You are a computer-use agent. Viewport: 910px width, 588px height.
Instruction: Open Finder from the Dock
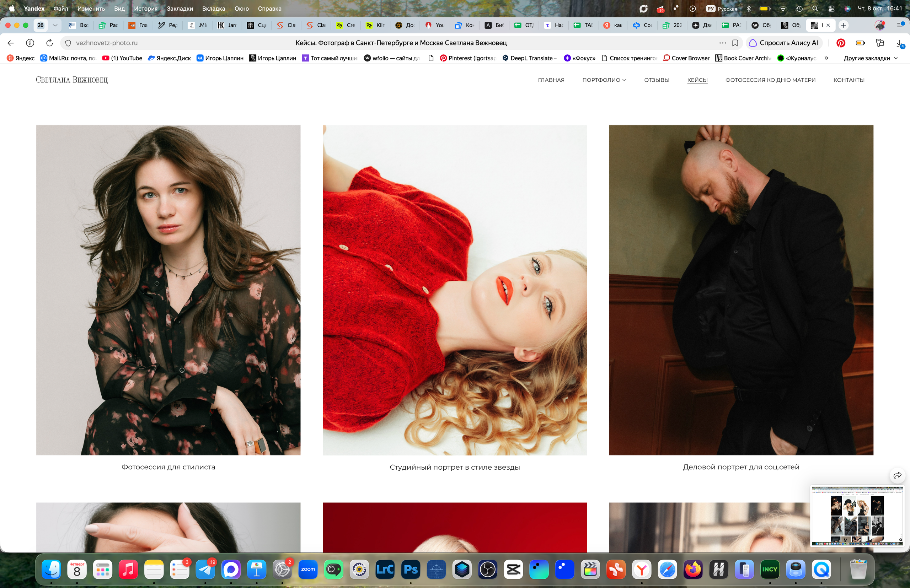click(51, 569)
